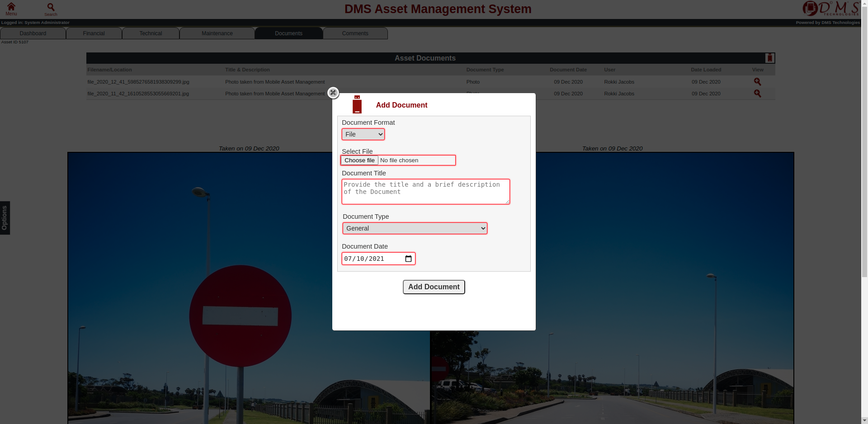
Task: Click the DMS Technologies logo
Action: (x=831, y=9)
